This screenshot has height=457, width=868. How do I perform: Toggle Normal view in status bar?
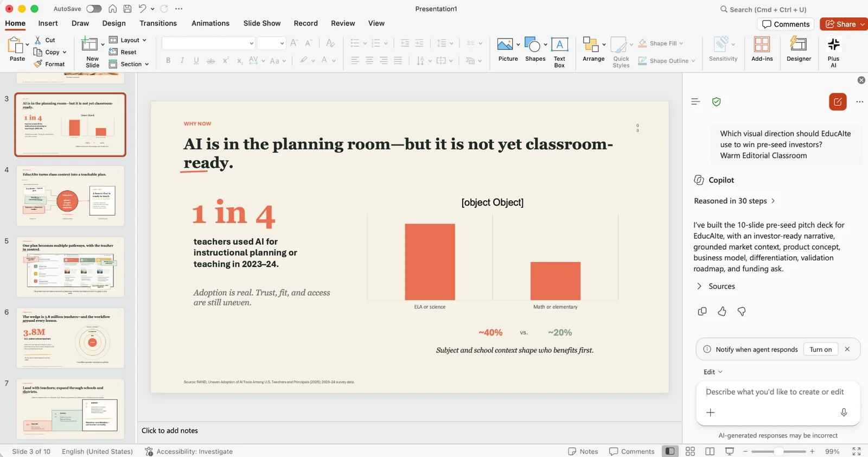coord(671,452)
